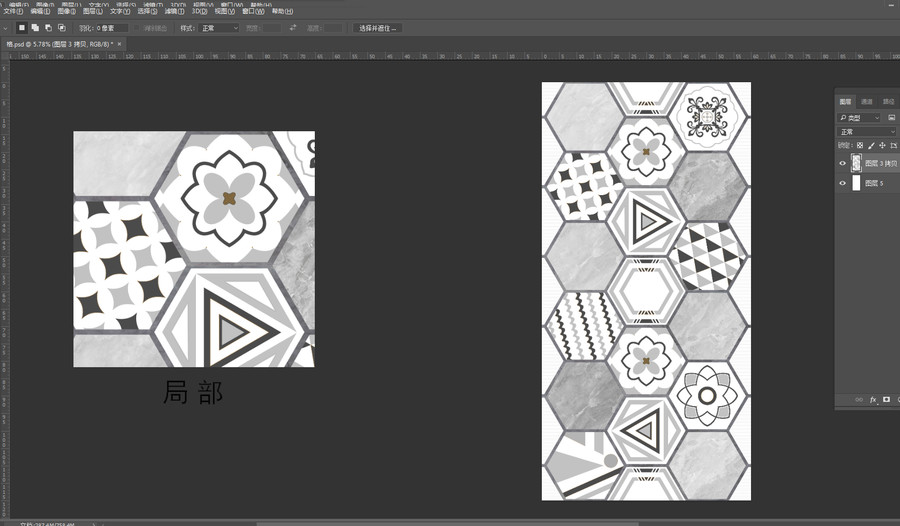The image size is (900, 526).
Task: Click the add layer mask icon
Action: (886, 400)
